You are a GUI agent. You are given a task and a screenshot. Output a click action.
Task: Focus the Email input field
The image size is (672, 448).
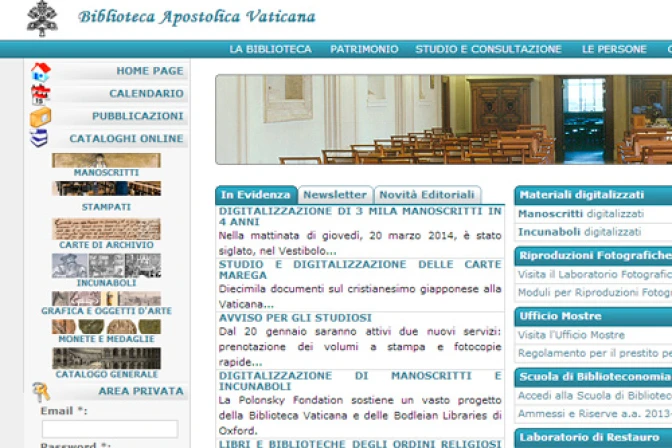coord(109,429)
